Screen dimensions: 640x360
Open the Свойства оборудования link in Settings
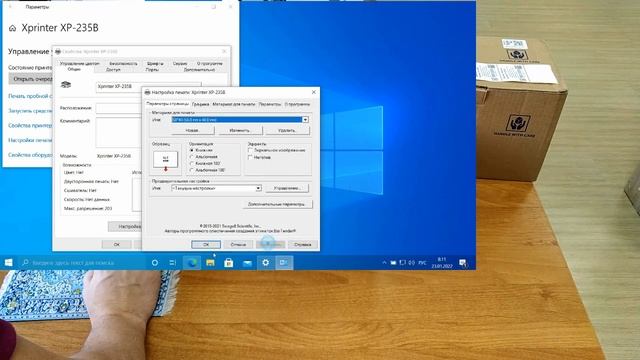coord(31,155)
